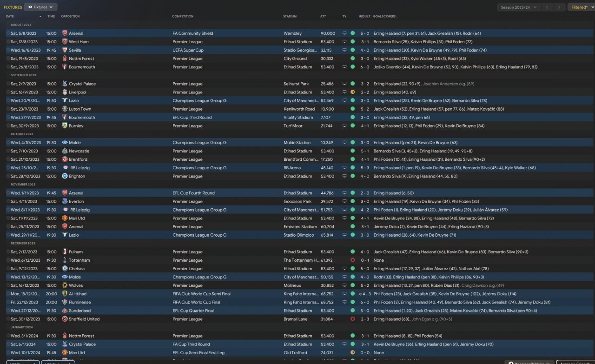Sort by the Att column header
Viewport: 595px width, 364px height.
323,16
